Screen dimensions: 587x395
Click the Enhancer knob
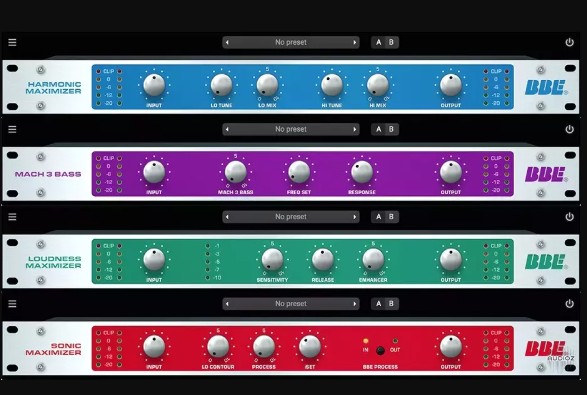pos(373,259)
